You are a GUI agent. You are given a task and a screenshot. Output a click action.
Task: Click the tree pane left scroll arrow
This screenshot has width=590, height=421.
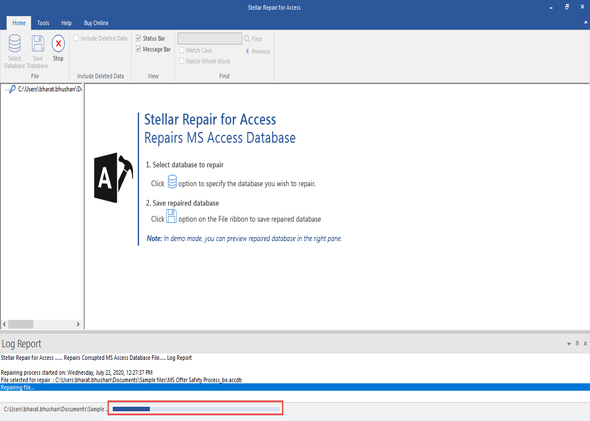point(5,324)
